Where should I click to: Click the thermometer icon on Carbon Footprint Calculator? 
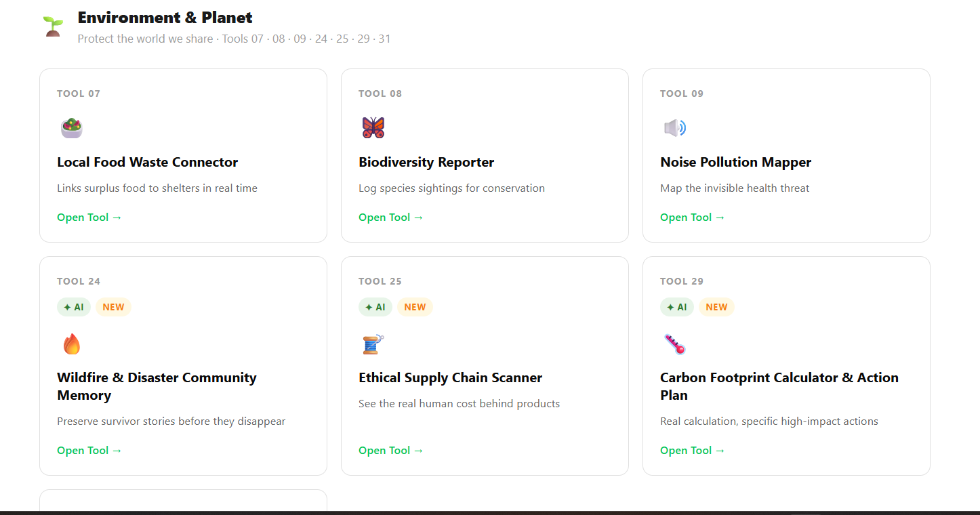tap(675, 344)
